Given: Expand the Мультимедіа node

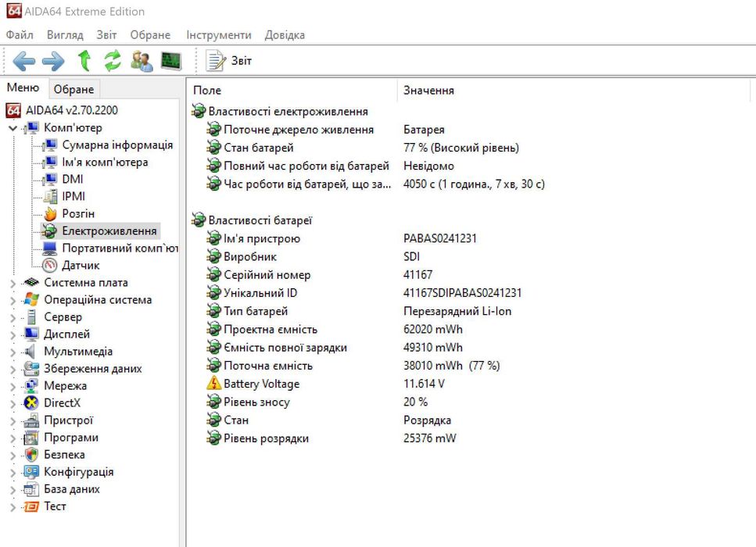Looking at the screenshot, I should click(x=13, y=352).
